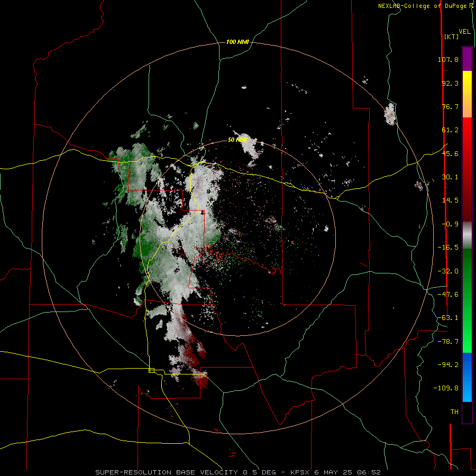476x476 pixels.
Task: Click the -0.9 value on velocity scale
Action: [x=450, y=224]
